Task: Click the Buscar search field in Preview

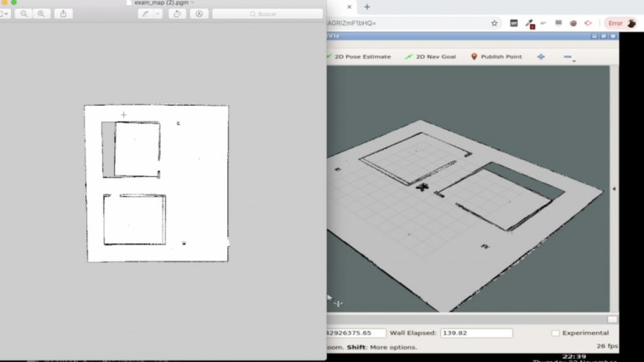Action: click(x=267, y=13)
